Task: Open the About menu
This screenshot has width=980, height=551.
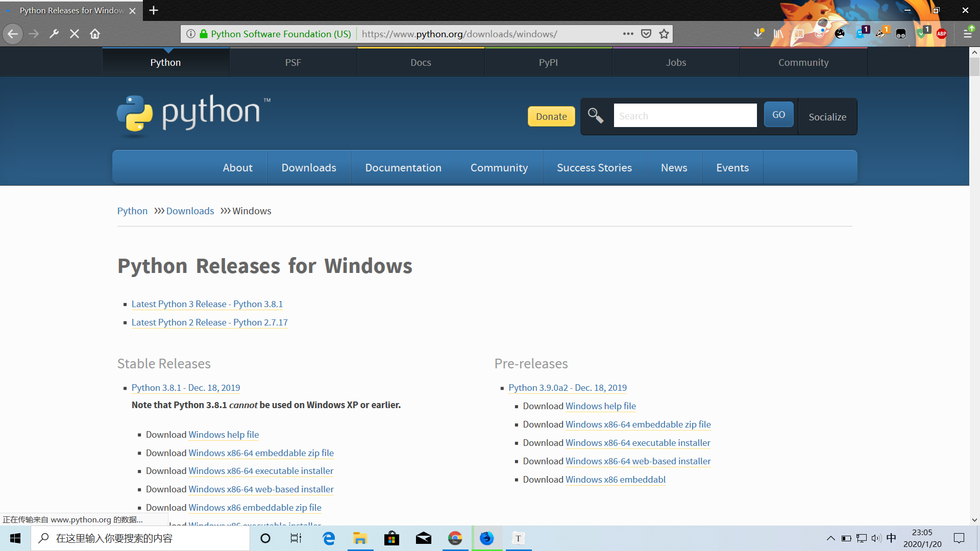Action: click(238, 167)
